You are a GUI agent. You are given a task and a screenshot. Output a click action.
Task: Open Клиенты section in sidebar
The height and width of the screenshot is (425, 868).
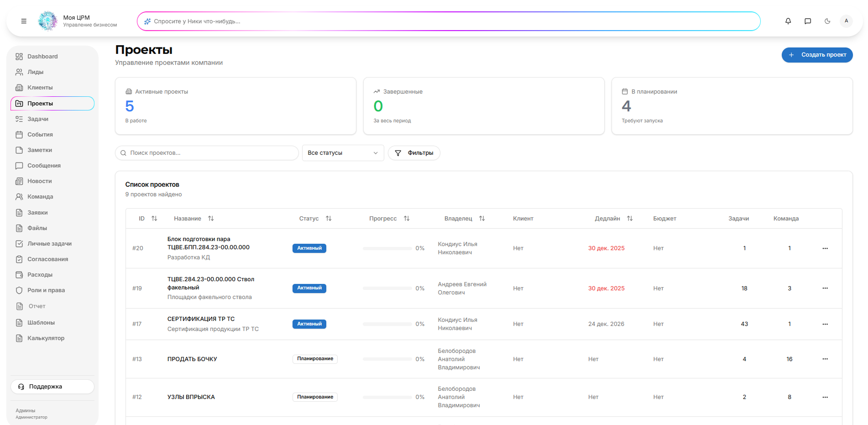[x=40, y=88]
